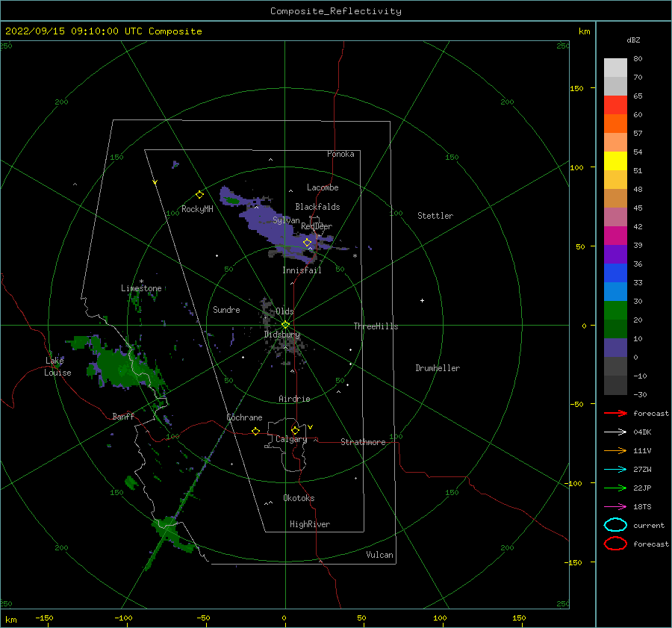Click the magenta 42 dBZ color swatch
The width and height of the screenshot is (672, 628).
click(x=615, y=235)
